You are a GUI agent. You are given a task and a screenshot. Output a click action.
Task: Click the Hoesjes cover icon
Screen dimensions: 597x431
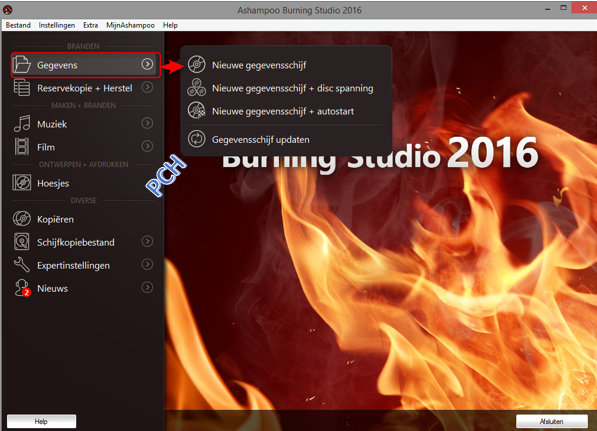tap(22, 183)
